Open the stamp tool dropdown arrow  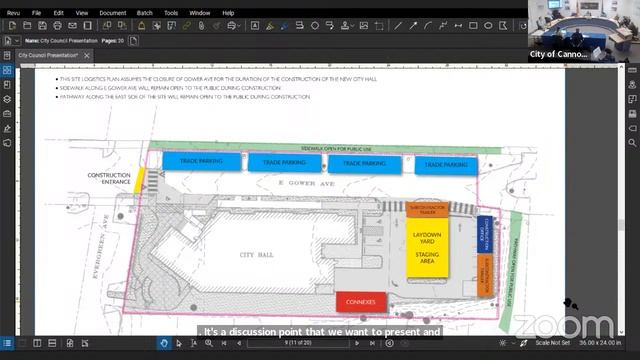tap(352, 26)
